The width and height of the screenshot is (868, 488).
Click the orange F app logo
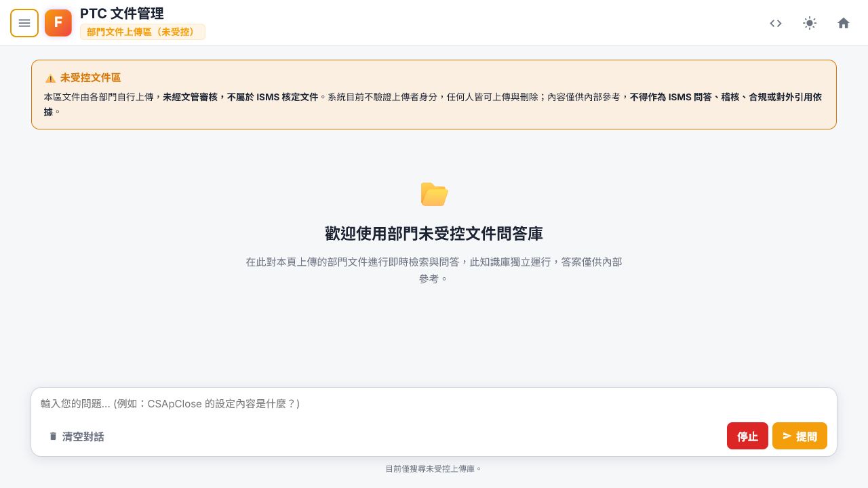pyautogui.click(x=58, y=23)
